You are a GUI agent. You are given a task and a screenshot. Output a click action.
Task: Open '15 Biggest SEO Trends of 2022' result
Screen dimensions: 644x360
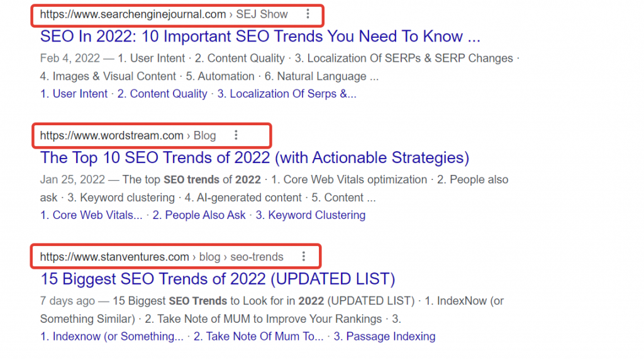tap(217, 278)
